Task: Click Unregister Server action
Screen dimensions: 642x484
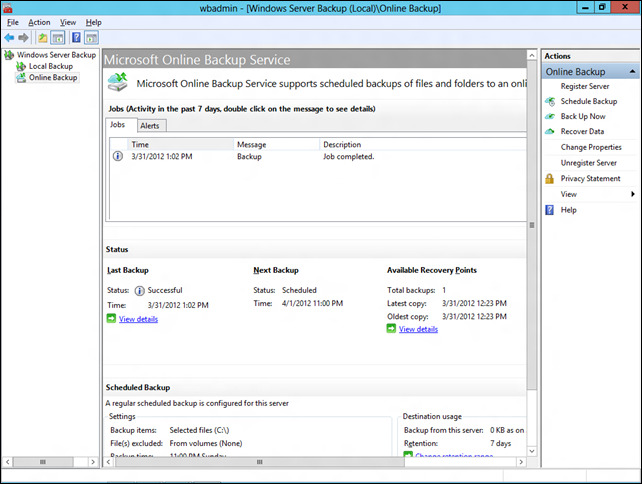Action: coord(589,163)
